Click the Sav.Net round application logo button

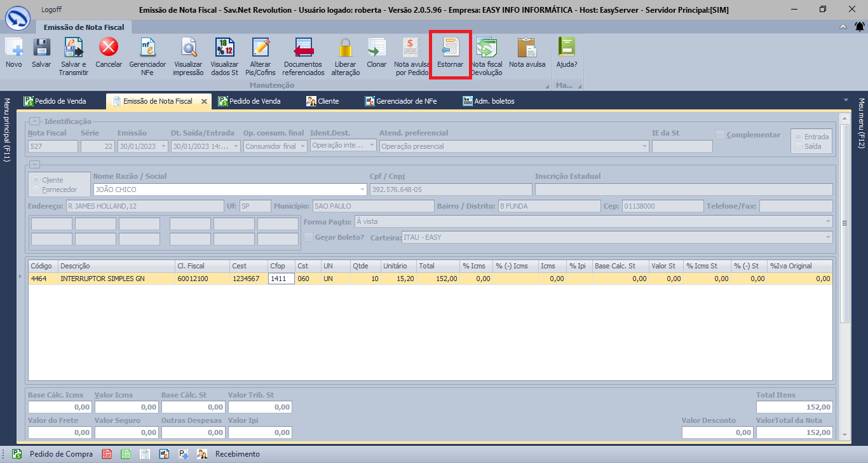(18, 17)
